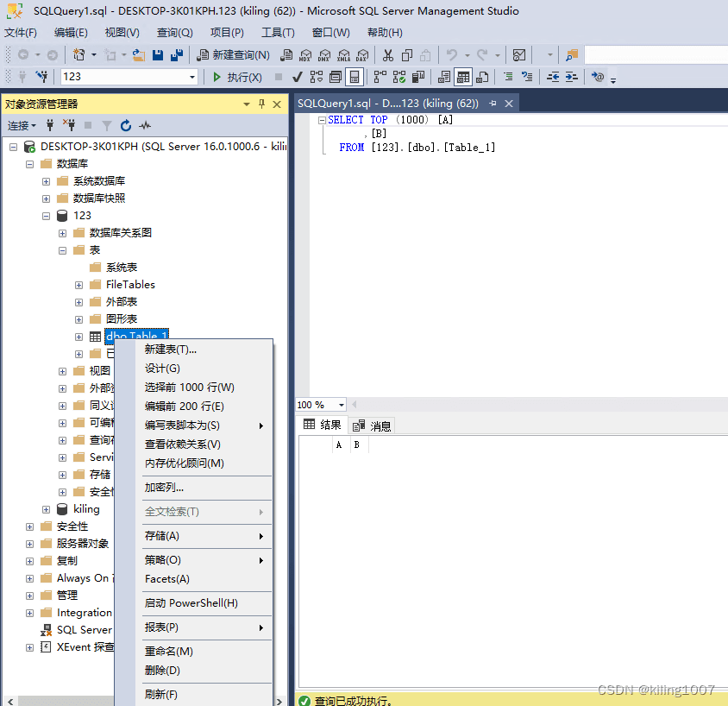Select 设计(G) from the context menu
The width and height of the screenshot is (728, 706).
[162, 369]
